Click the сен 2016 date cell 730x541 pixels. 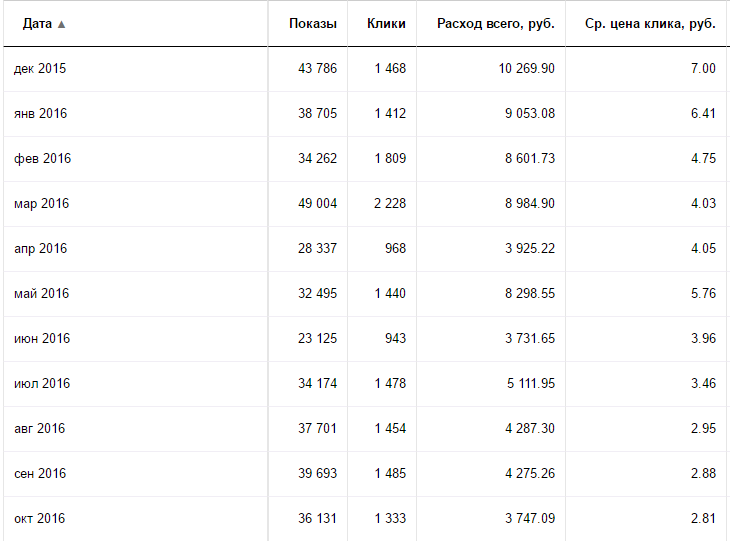[40, 473]
